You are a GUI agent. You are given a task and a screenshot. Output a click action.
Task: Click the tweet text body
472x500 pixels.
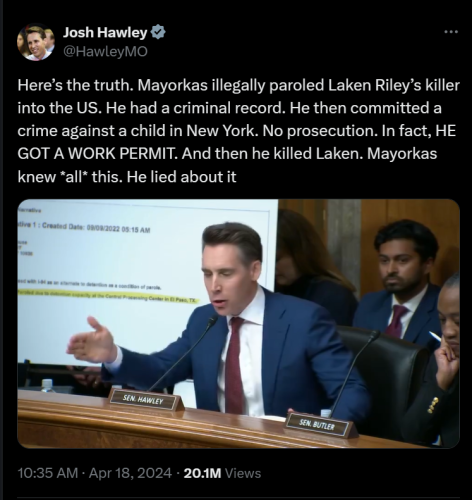(238, 131)
